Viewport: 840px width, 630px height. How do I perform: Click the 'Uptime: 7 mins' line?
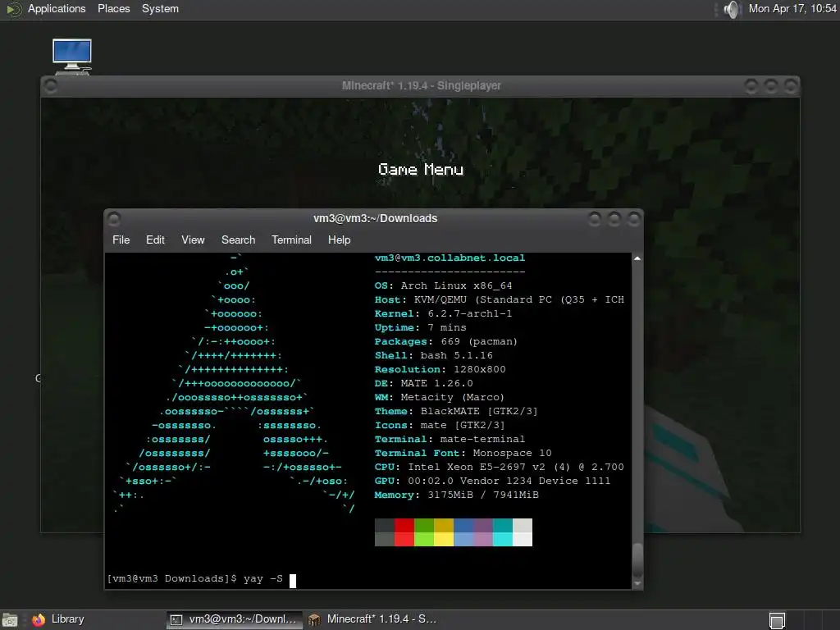[421, 328]
